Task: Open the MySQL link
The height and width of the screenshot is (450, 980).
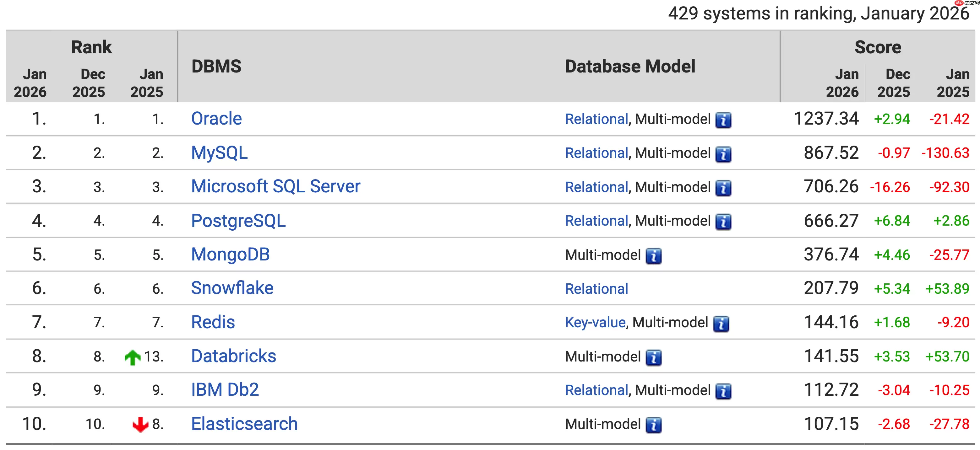Action: click(x=219, y=153)
